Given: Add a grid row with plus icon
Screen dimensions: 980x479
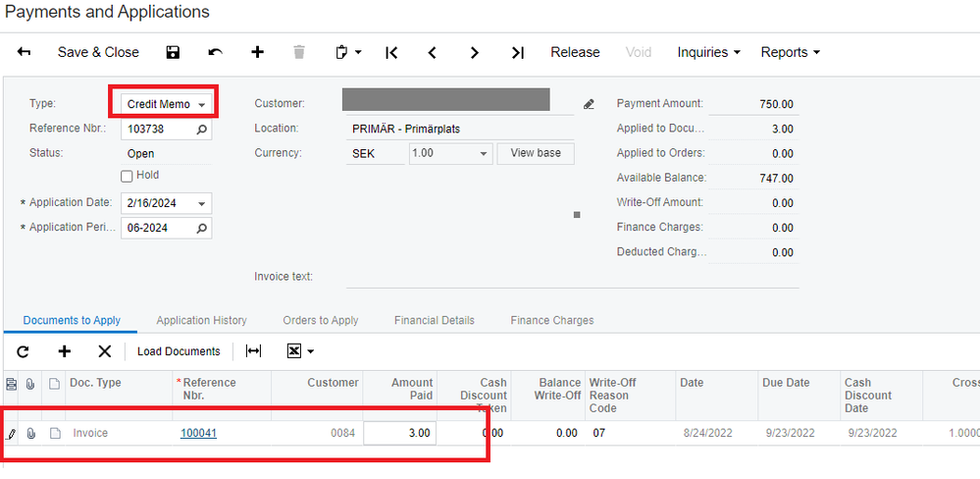Looking at the screenshot, I should tap(65, 351).
